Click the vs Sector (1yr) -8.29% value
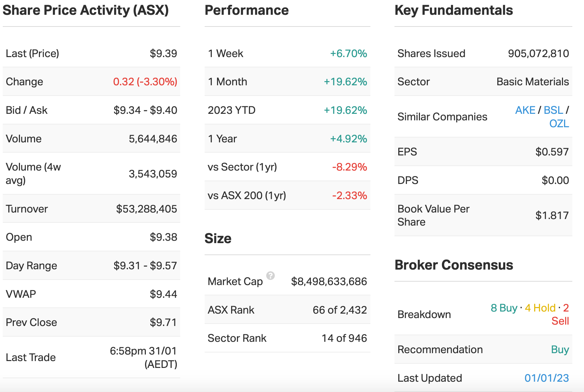Screen dimensions: 584x392 pyautogui.click(x=349, y=167)
